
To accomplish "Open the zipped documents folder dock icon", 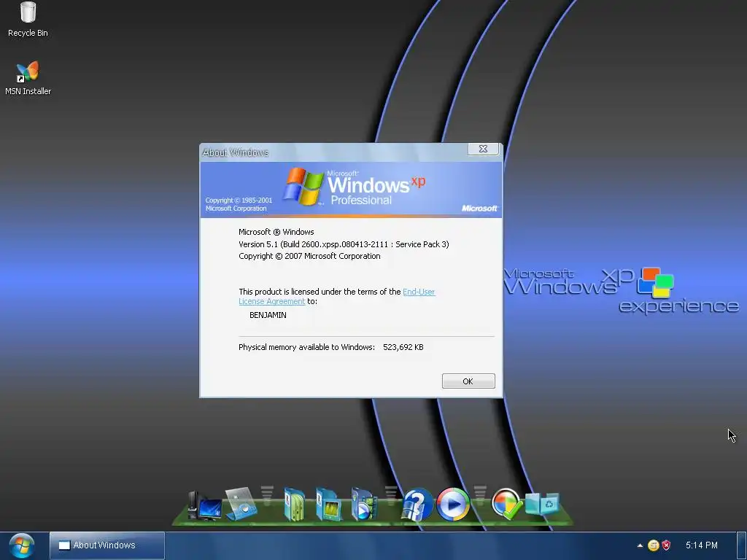I will pyautogui.click(x=295, y=505).
